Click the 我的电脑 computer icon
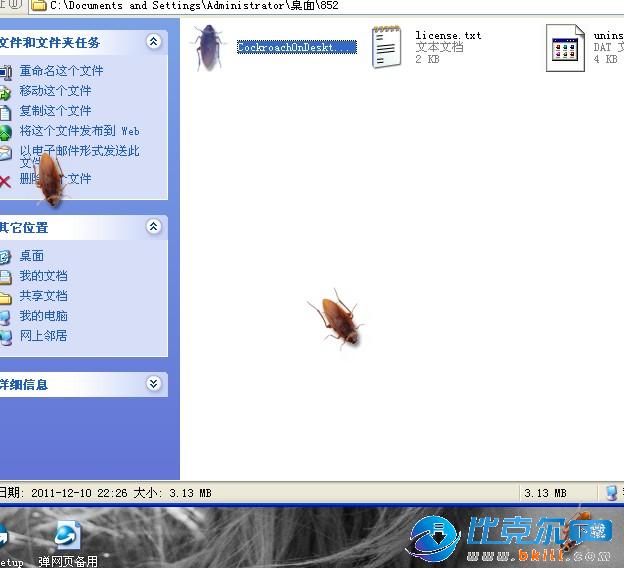 point(5,317)
